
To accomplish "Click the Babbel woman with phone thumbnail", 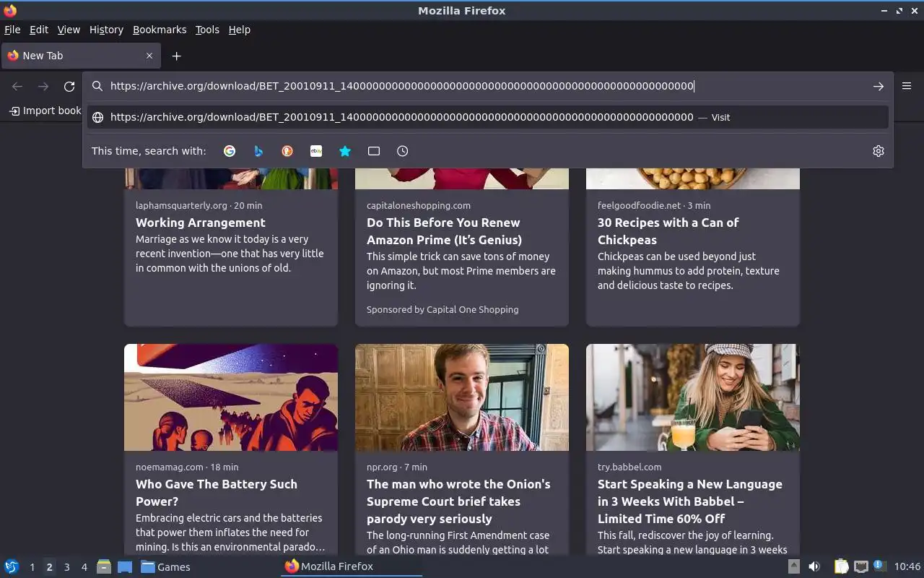I will tap(693, 397).
